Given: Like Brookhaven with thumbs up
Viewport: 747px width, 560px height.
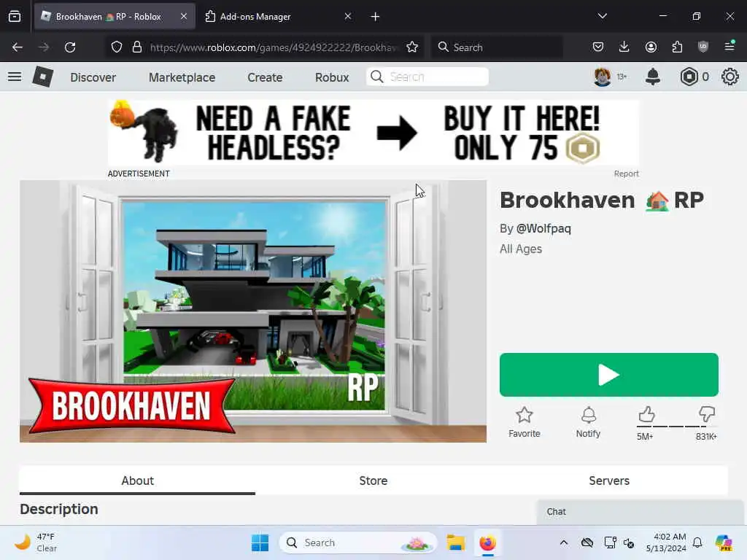Looking at the screenshot, I should [646, 414].
